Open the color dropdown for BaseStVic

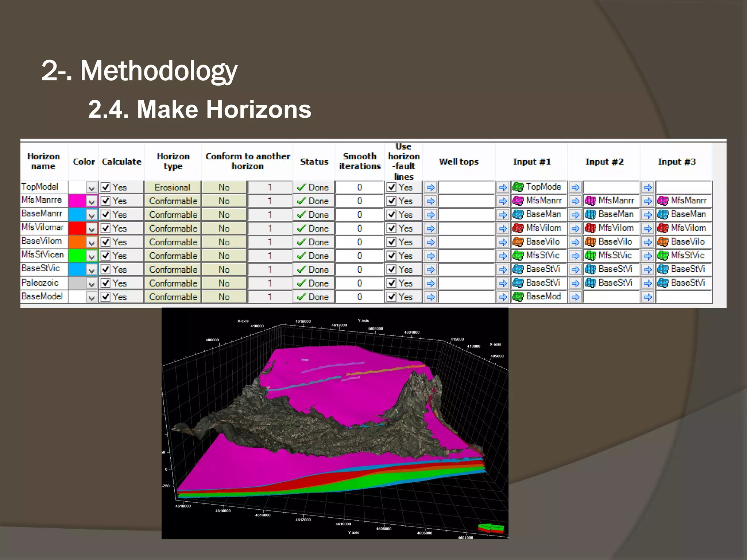point(91,270)
